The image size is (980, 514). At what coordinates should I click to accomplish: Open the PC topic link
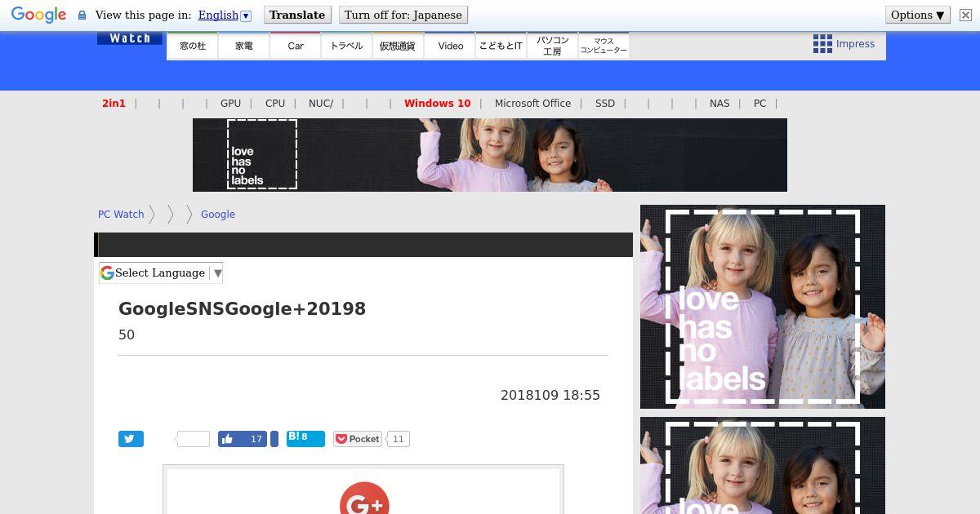pos(759,104)
